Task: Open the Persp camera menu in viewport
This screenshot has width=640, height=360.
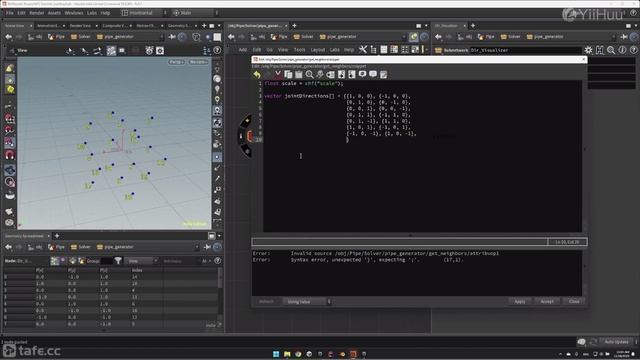Action: [176, 62]
